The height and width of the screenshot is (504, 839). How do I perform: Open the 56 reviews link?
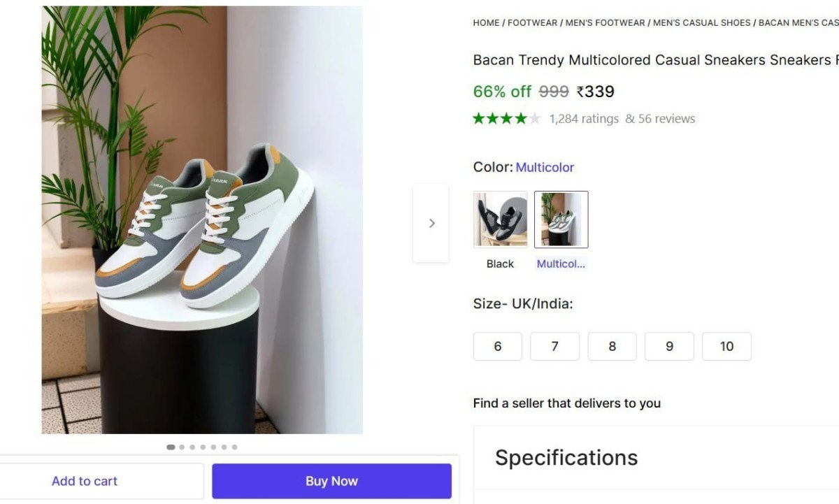tap(668, 118)
